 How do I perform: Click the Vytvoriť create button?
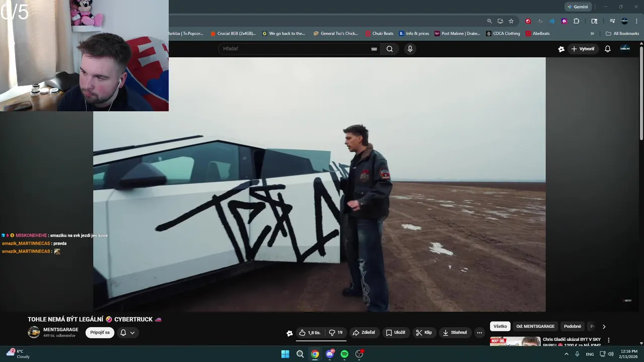pos(583,49)
